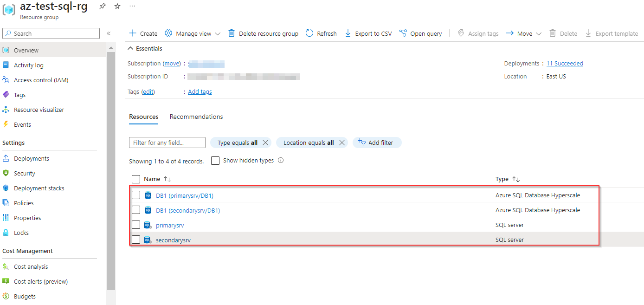Open the DB1 (secondarysrv/DB1) database link
The image size is (644, 305).
click(x=188, y=210)
